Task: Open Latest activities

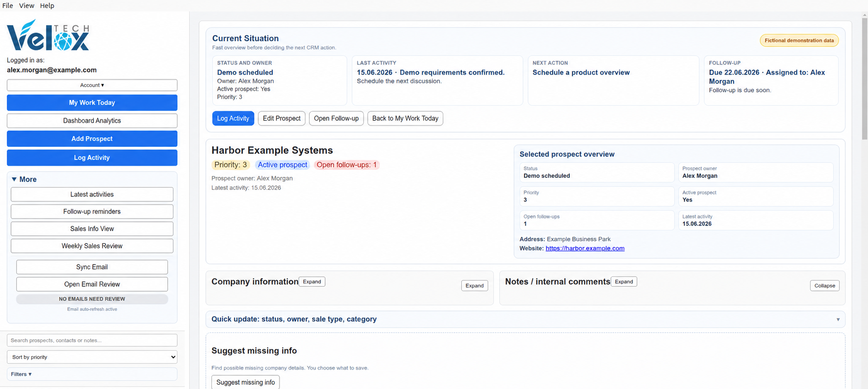Action: (92, 194)
